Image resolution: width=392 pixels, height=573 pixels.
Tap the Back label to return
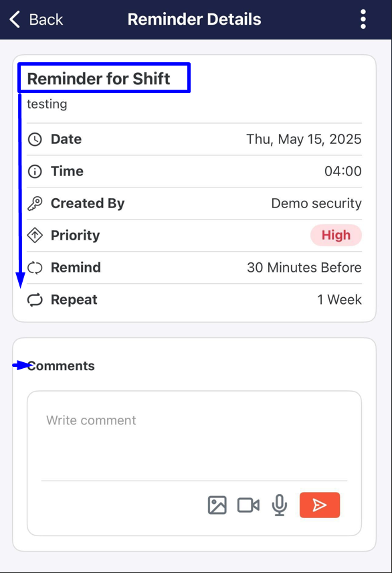(45, 19)
